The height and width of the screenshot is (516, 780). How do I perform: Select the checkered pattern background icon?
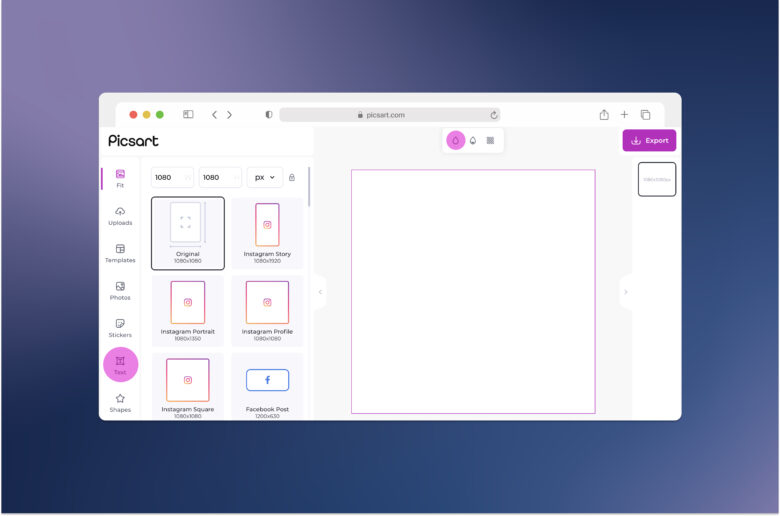tap(490, 140)
